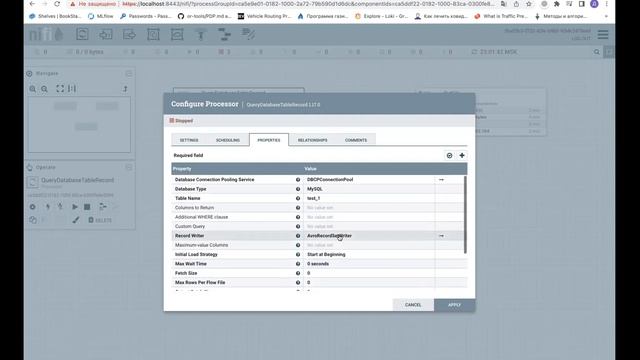Select the Template toolbar icon
This screenshot has width=640, height=360.
coord(224,34)
